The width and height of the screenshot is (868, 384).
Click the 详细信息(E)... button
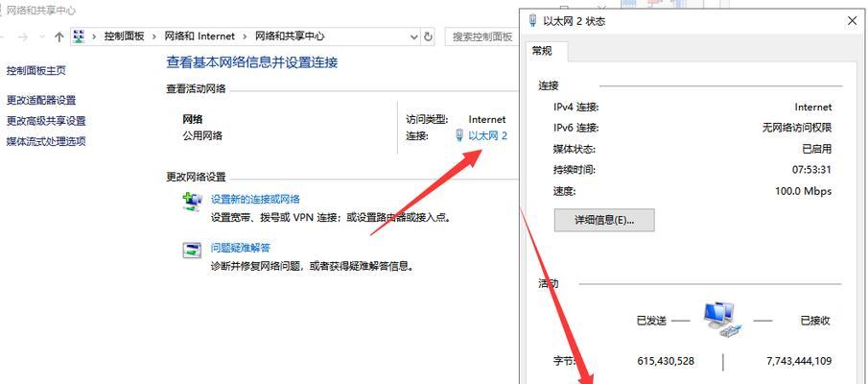[x=604, y=220]
